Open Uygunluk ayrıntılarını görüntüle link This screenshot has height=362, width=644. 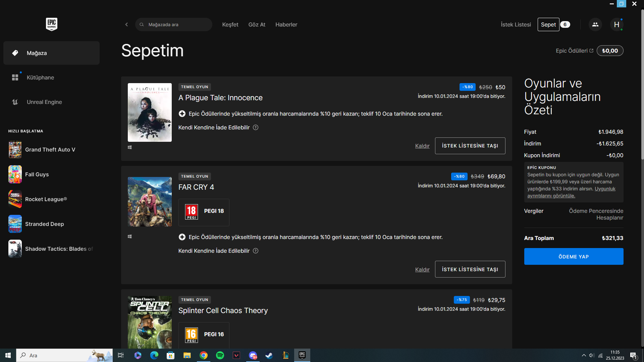click(571, 192)
